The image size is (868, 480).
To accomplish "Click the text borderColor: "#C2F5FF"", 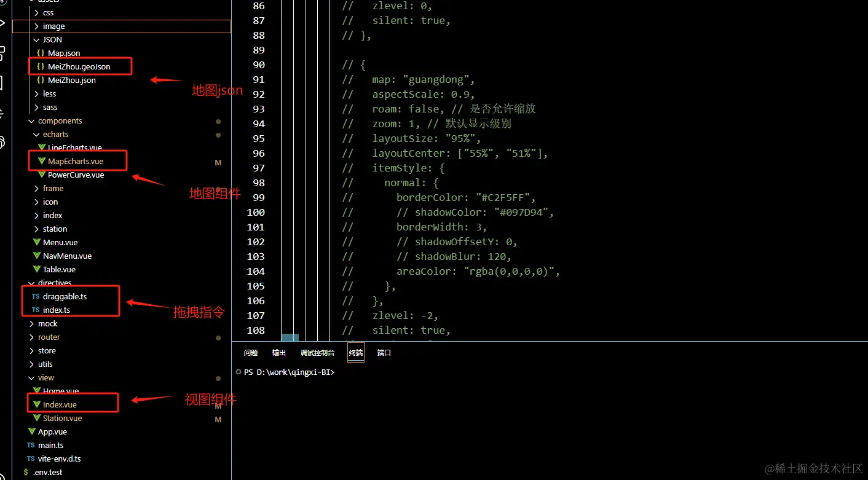I will coord(466,198).
